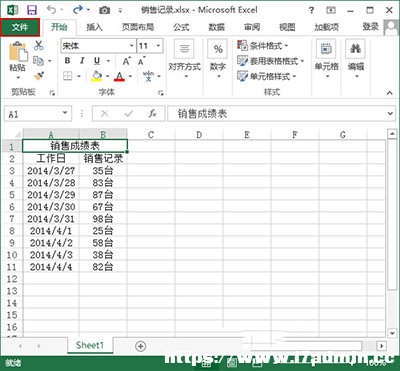
Task: Click horizontal scrollbar right arrow
Action: click(381, 346)
